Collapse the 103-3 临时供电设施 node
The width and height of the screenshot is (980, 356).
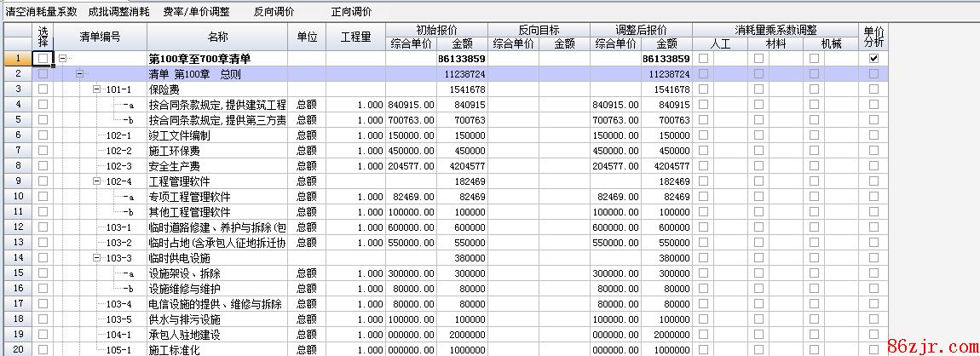(97, 258)
